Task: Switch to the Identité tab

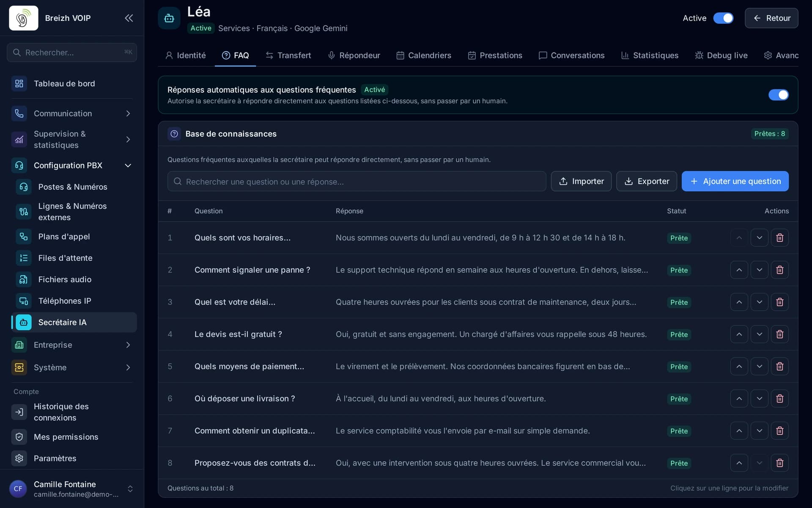Action: [186, 55]
